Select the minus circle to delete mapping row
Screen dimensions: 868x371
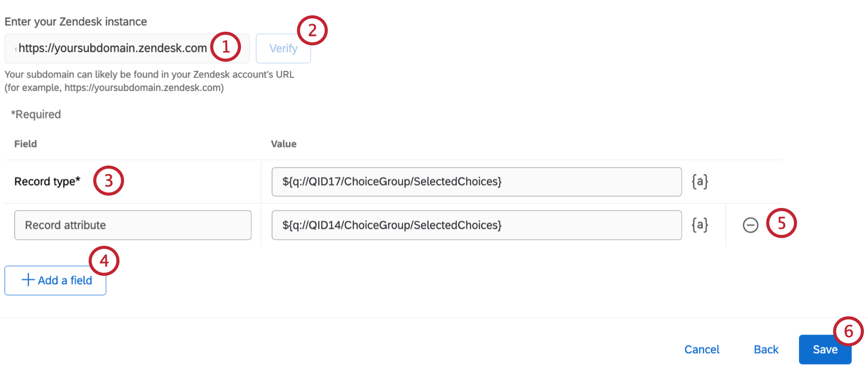click(x=750, y=225)
